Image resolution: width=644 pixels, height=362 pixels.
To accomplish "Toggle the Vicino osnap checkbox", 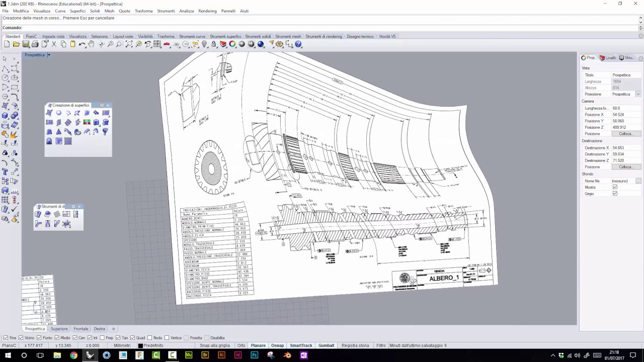I will [20, 338].
